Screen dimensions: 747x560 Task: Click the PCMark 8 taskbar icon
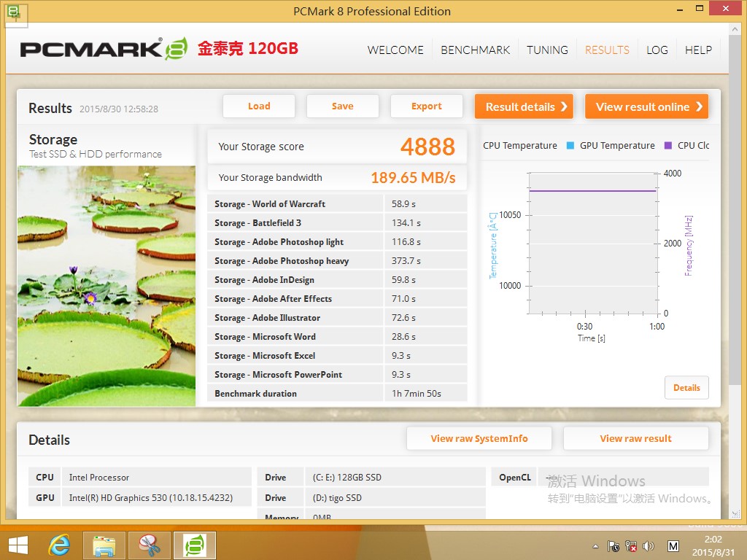click(x=194, y=545)
